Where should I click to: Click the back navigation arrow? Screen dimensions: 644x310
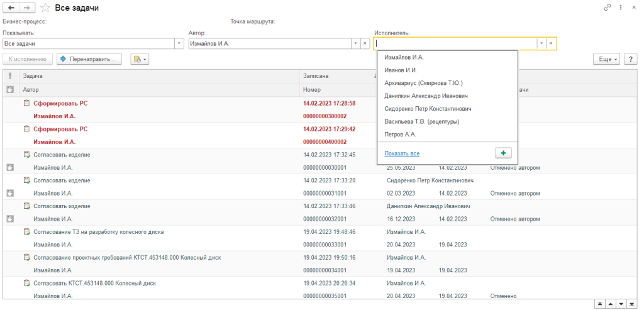point(11,8)
